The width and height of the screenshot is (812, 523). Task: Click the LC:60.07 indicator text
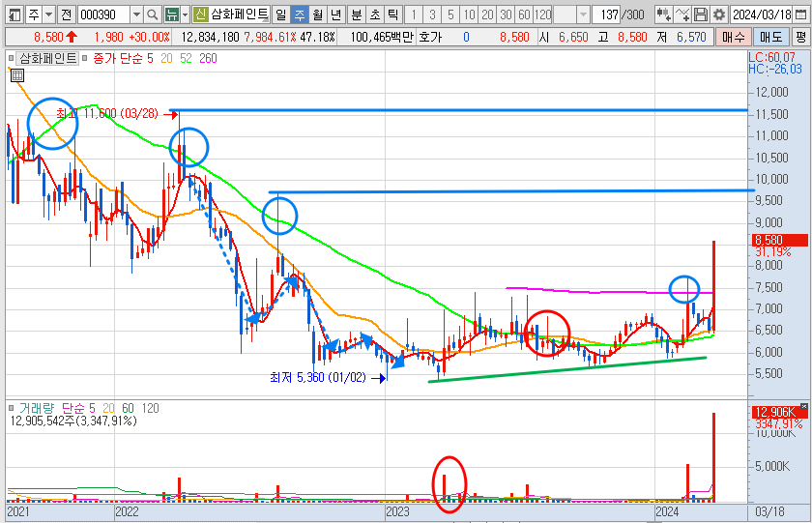click(x=771, y=57)
